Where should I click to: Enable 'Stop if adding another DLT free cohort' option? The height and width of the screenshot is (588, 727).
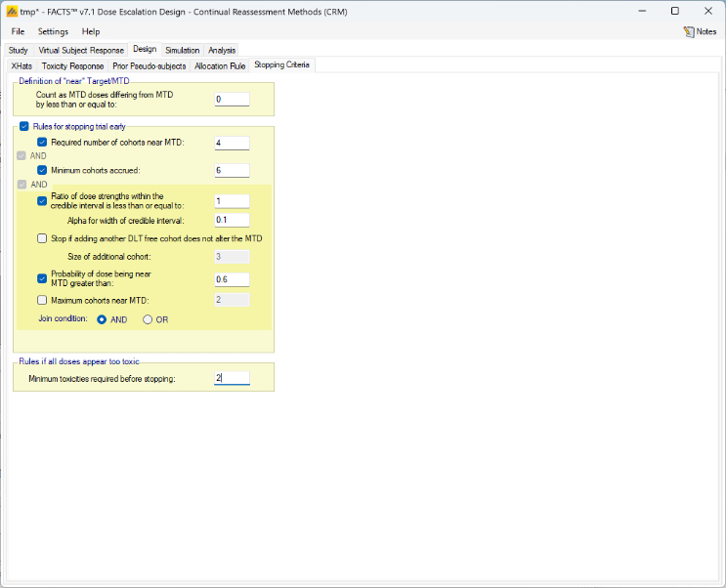[x=42, y=238]
